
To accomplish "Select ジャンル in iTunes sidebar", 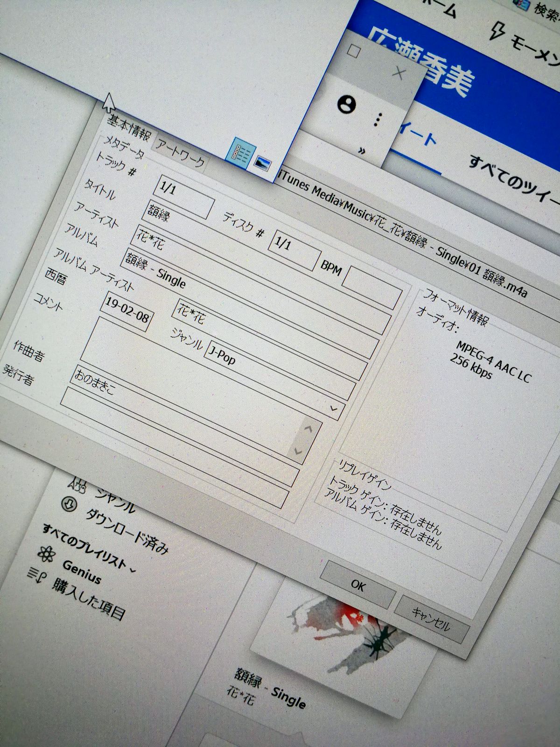I will (x=114, y=501).
